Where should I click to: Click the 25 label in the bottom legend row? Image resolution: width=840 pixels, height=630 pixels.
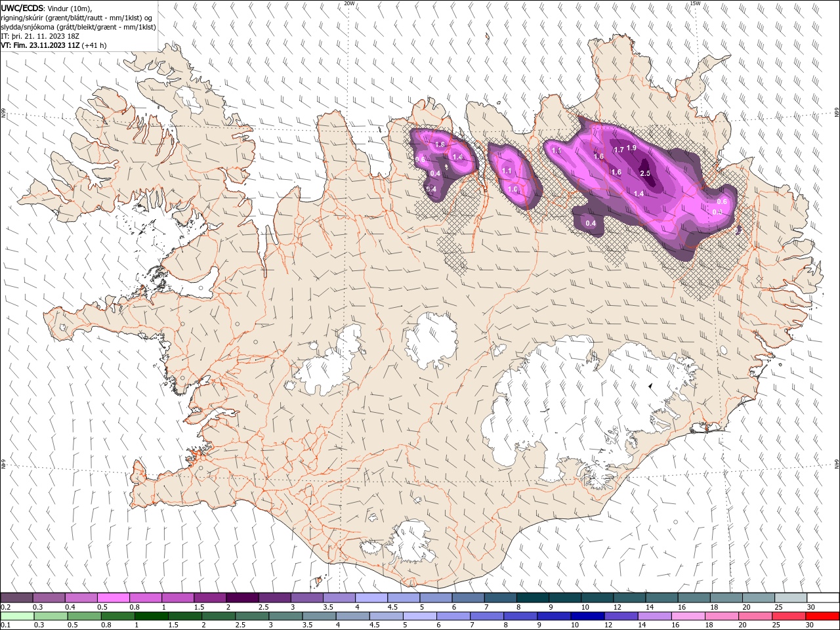point(777,625)
